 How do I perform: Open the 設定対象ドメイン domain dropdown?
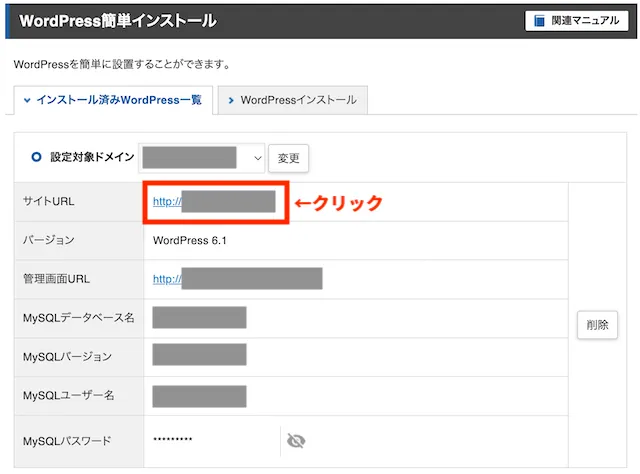pos(202,158)
